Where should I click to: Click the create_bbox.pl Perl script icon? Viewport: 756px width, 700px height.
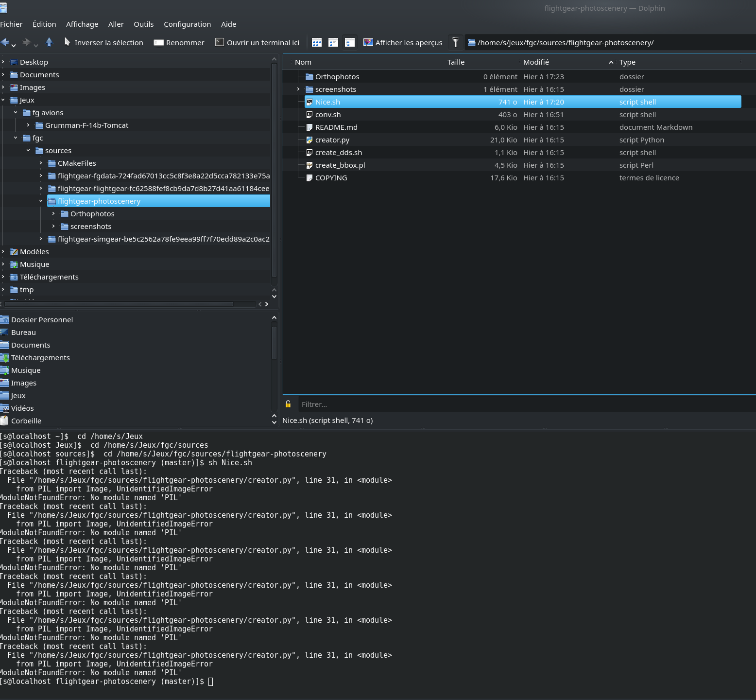[309, 165]
